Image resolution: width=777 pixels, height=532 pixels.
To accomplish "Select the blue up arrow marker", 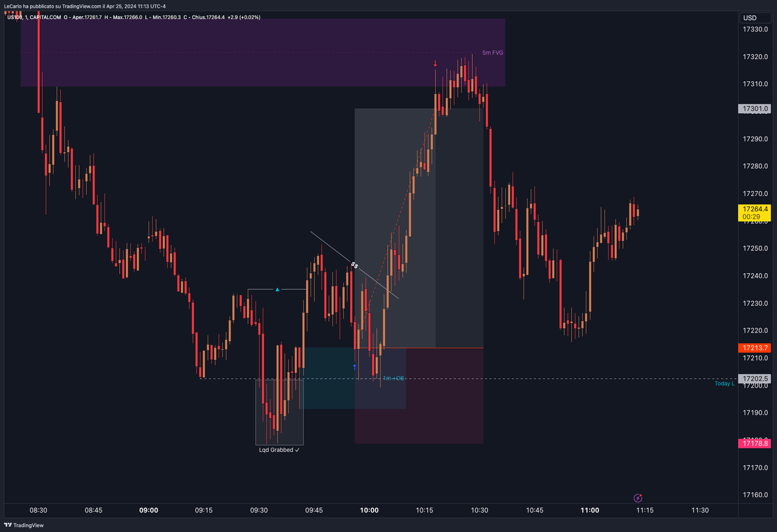I will (355, 366).
